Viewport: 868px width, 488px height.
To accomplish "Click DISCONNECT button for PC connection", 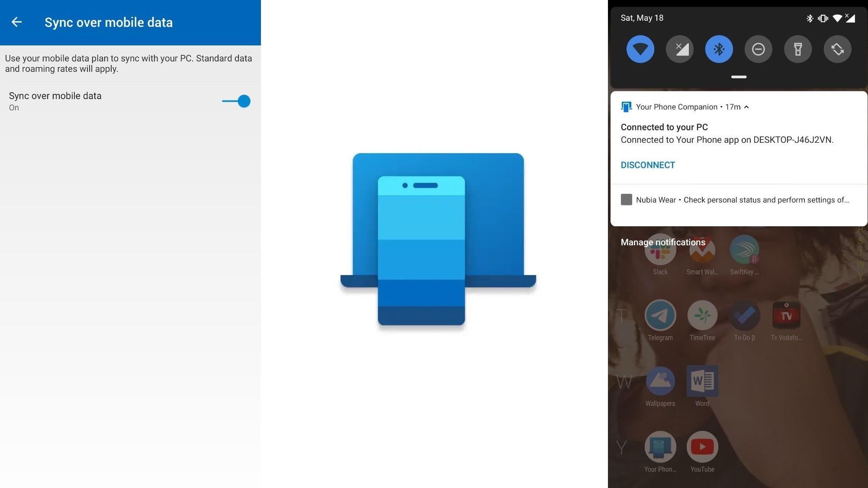I will coord(648,165).
